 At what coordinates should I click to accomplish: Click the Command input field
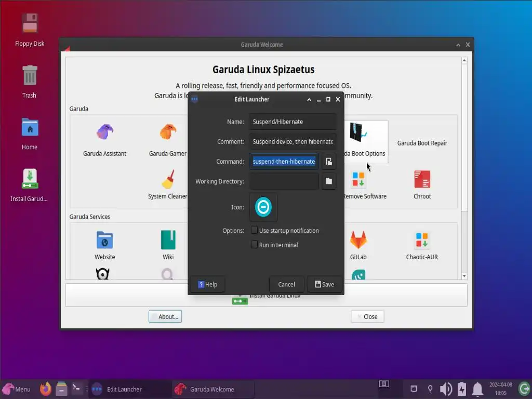click(x=284, y=162)
